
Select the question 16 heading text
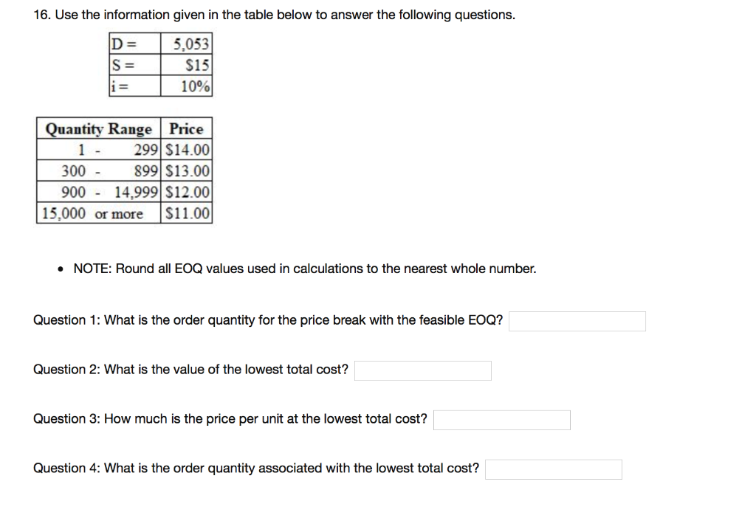(273, 14)
